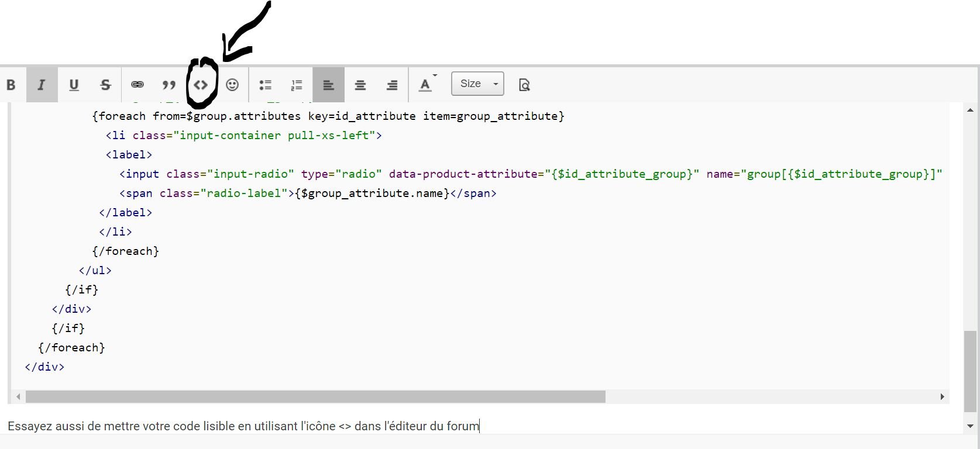The width and height of the screenshot is (980, 449).
Task: Open the Size dropdown
Action: click(477, 84)
